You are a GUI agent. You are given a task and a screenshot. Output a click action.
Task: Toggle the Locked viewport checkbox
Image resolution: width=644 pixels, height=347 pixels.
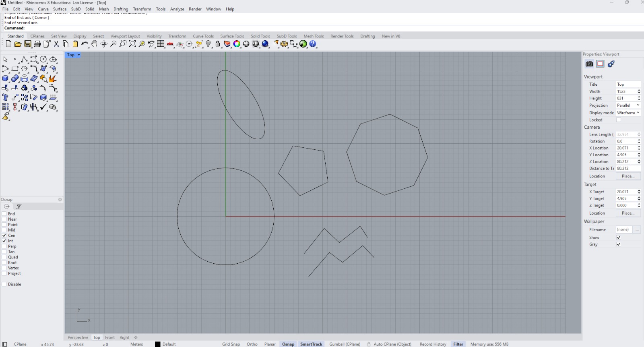[x=619, y=120]
